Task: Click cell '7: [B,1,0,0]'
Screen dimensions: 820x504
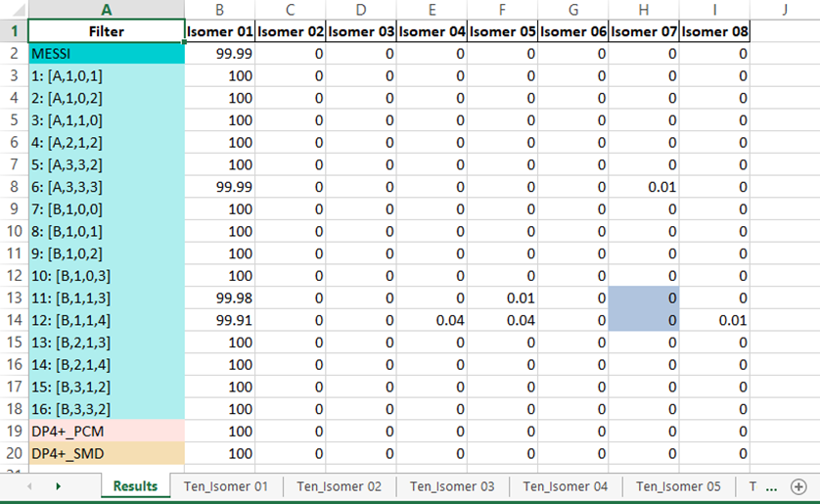Action: click(x=106, y=209)
